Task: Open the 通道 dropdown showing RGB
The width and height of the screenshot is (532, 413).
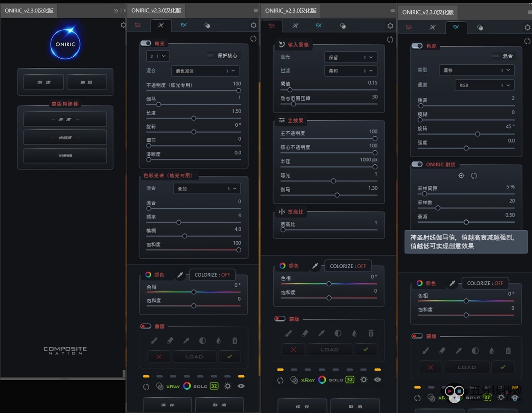Action: tap(485, 85)
